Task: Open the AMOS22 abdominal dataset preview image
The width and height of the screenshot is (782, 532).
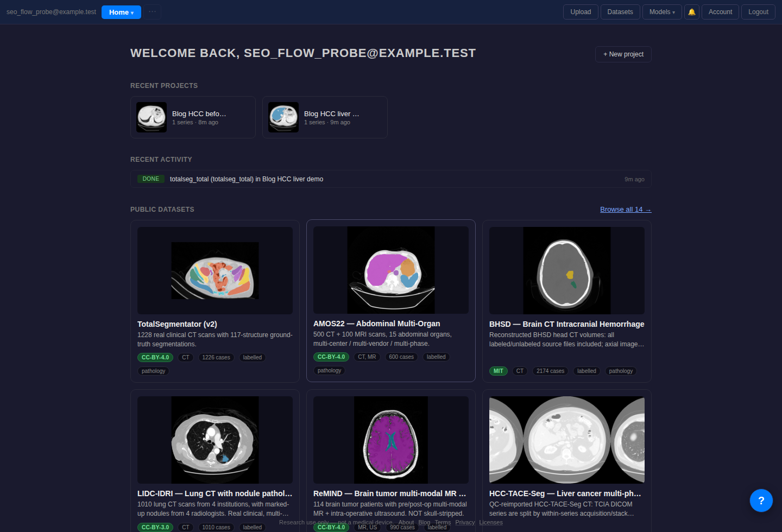Action: pyautogui.click(x=391, y=270)
